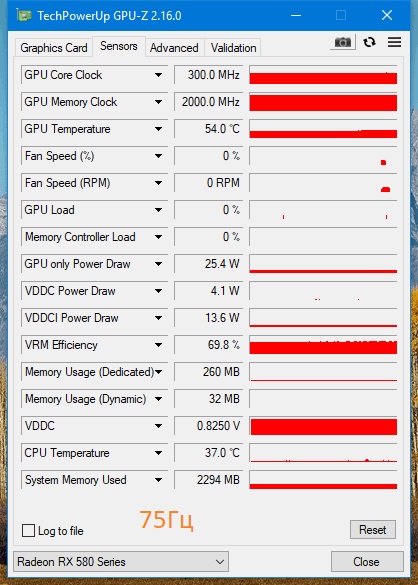Minimize the GPU-Z window
This screenshot has width=418, height=585.
click(x=296, y=15)
